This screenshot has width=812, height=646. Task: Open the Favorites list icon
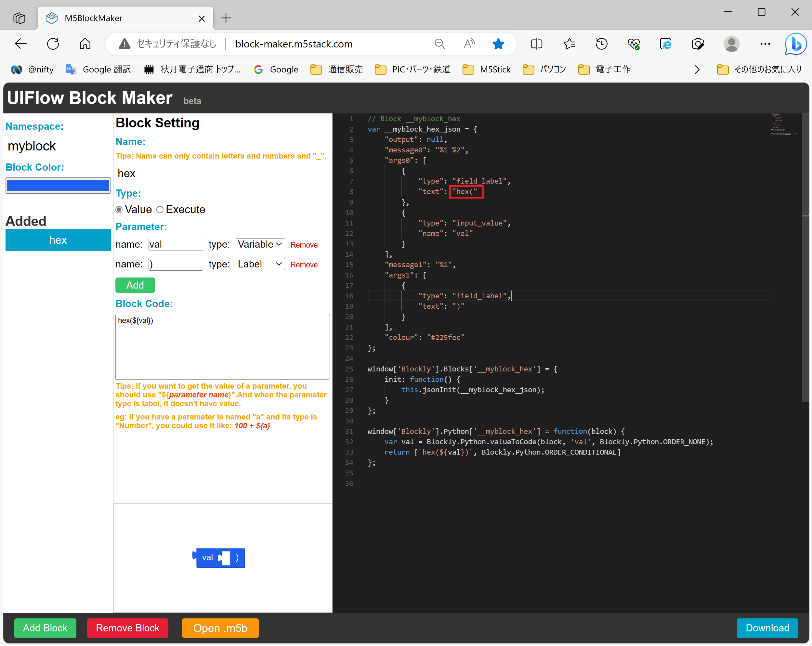569,44
